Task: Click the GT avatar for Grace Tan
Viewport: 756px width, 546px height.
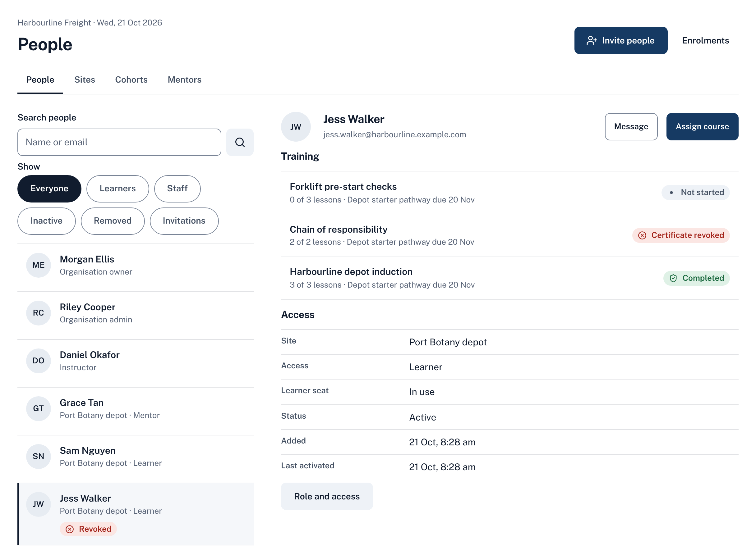Action: pyautogui.click(x=38, y=408)
